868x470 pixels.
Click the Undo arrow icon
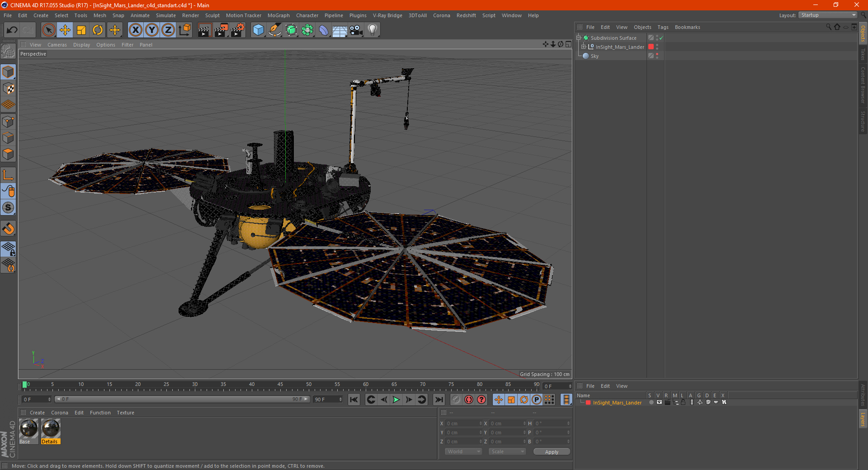(12, 30)
